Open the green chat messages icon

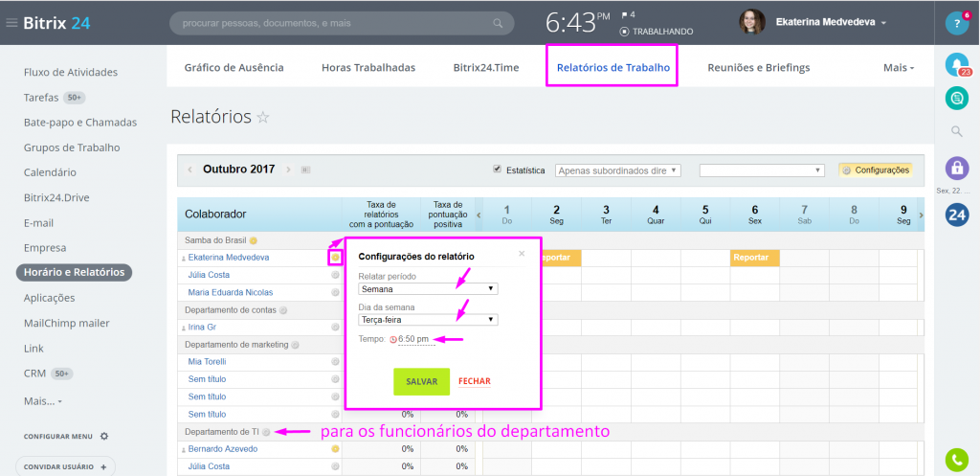pyautogui.click(x=956, y=98)
